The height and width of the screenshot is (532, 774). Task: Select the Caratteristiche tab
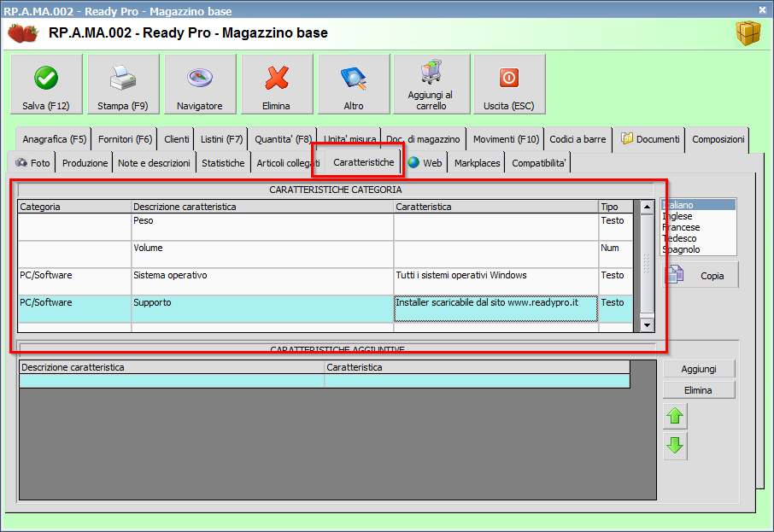pos(364,162)
